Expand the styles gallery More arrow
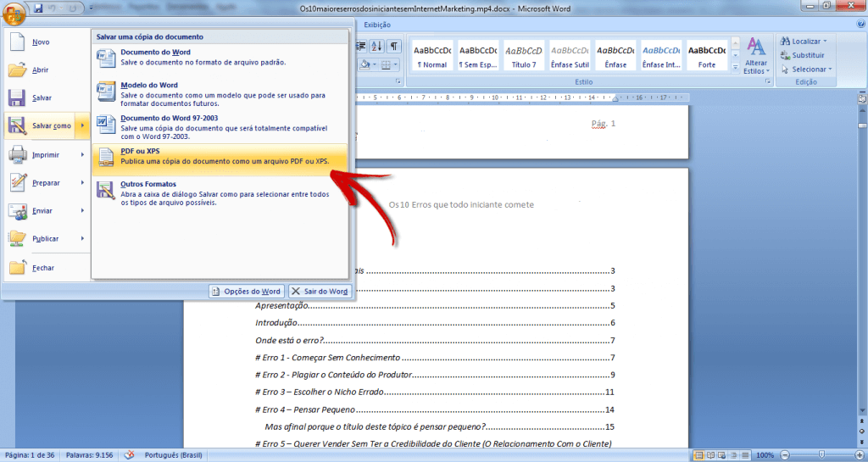This screenshot has width=868, height=462. tap(735, 68)
